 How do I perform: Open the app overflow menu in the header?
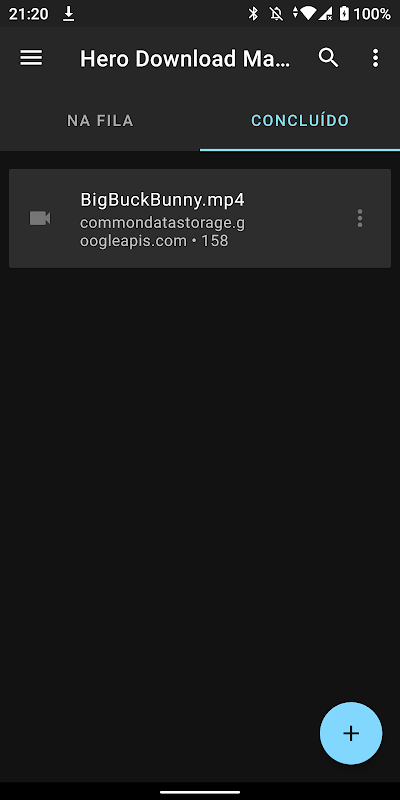(x=376, y=58)
